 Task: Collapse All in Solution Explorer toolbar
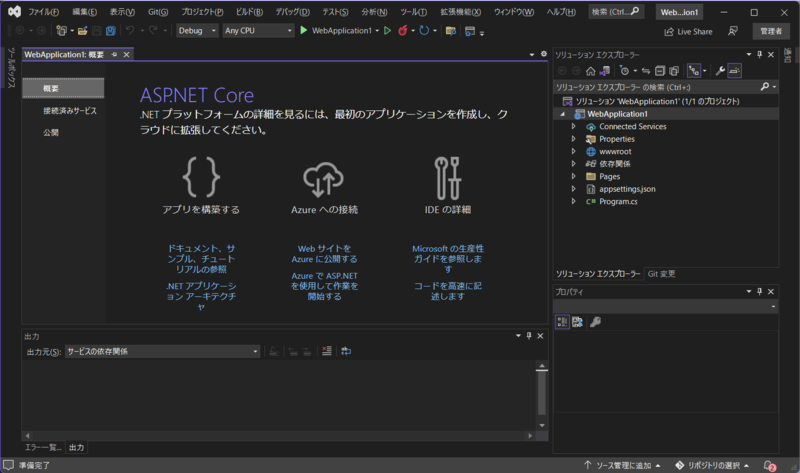tap(660, 71)
